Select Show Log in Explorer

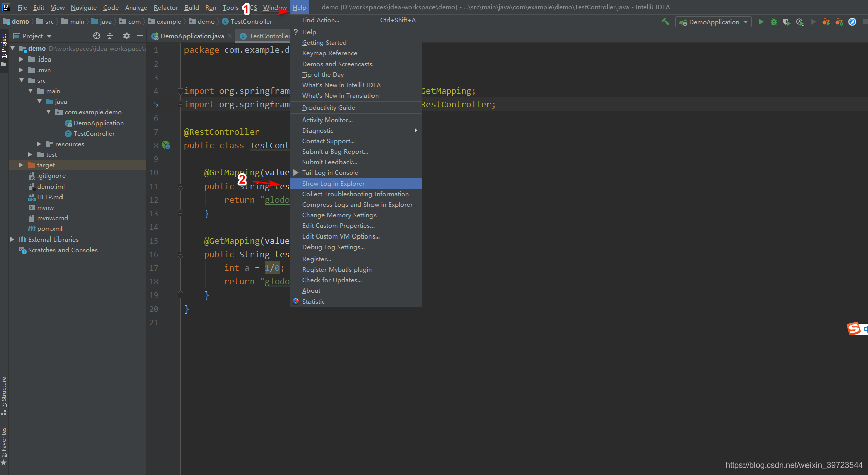point(356,183)
